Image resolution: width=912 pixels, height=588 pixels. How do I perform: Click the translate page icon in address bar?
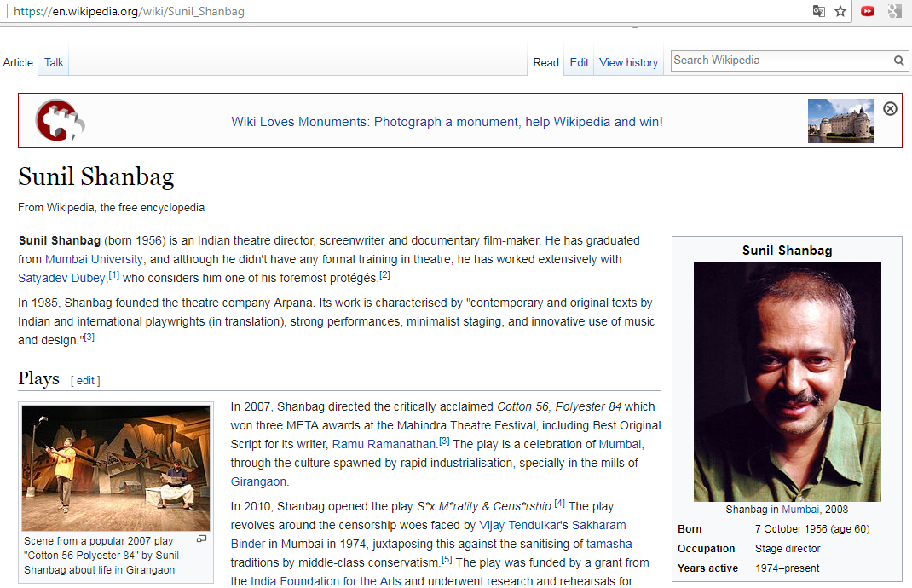[818, 11]
